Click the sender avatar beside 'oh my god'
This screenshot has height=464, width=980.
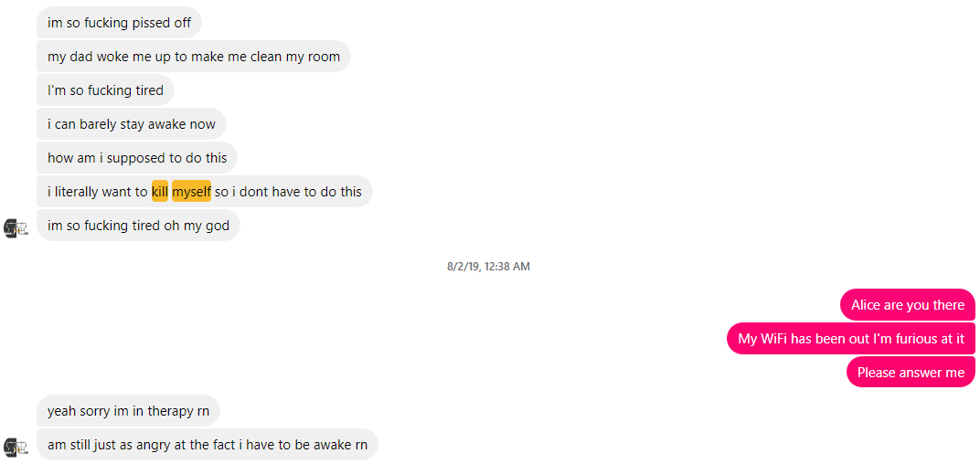[16, 228]
